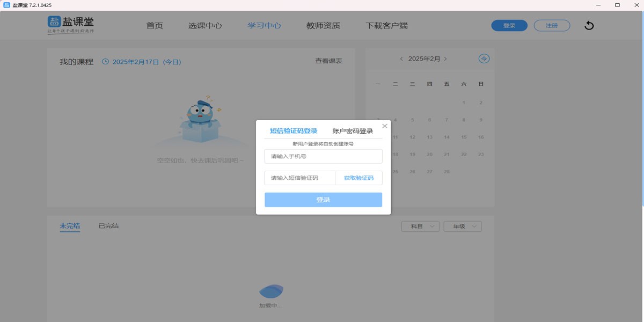This screenshot has height=322, width=644.
Task: Select calendar date 2
Action: pos(481,103)
